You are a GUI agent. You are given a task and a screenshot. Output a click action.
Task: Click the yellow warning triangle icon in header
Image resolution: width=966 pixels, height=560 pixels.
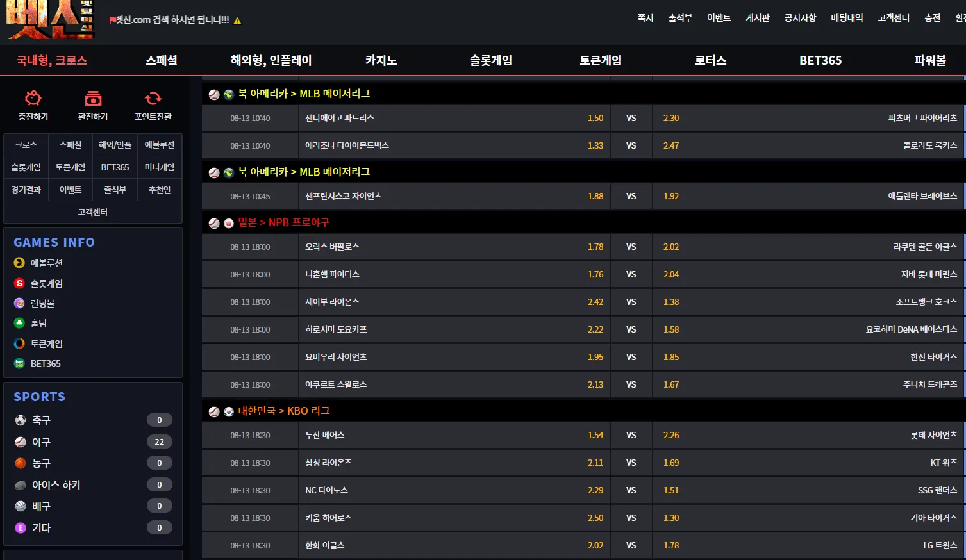click(x=237, y=21)
